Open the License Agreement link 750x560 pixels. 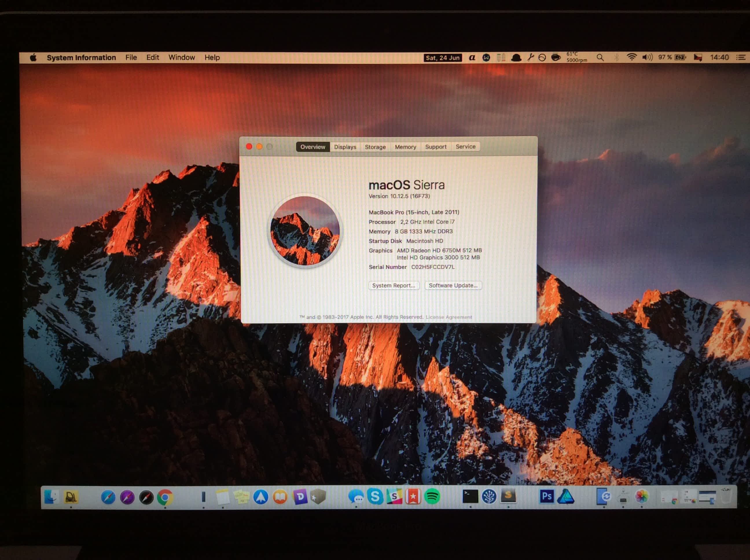point(448,317)
